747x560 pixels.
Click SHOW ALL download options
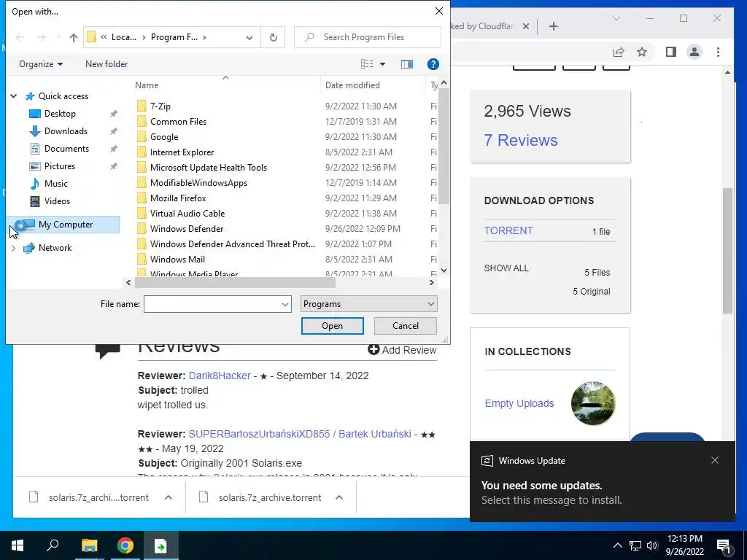click(x=506, y=268)
